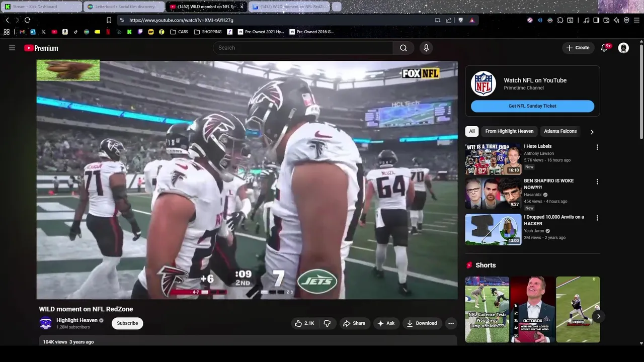Open the Gmail bookmark
The height and width of the screenshot is (362, 644).
(22, 32)
